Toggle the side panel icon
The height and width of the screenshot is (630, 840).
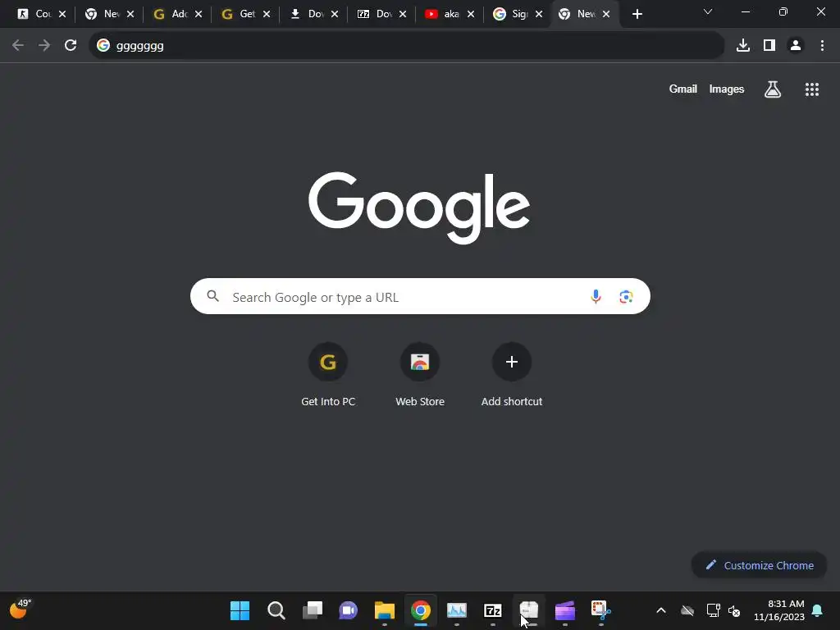coord(769,46)
